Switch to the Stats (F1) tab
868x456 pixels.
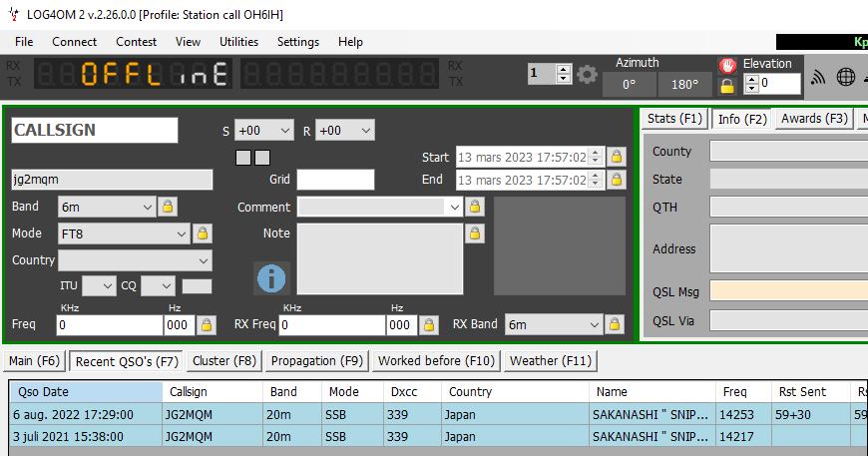(x=674, y=119)
